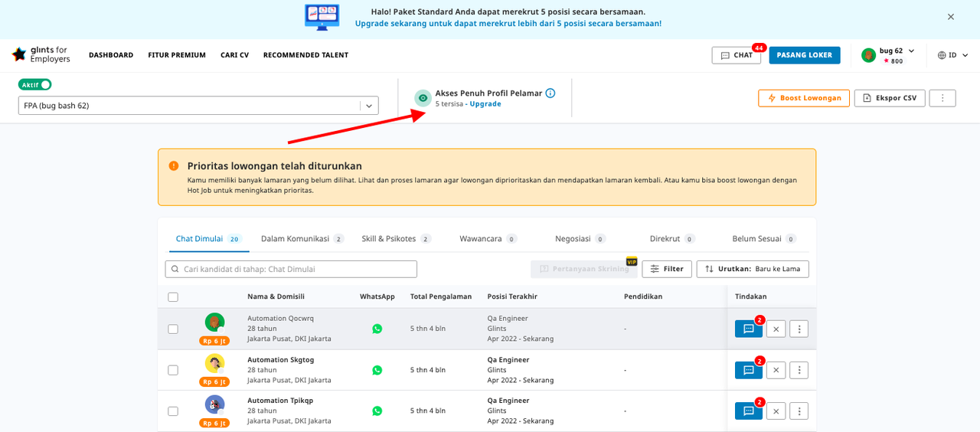Viewport: 980px width, 432px height.
Task: Open the Cari CV menu item
Action: click(x=234, y=55)
